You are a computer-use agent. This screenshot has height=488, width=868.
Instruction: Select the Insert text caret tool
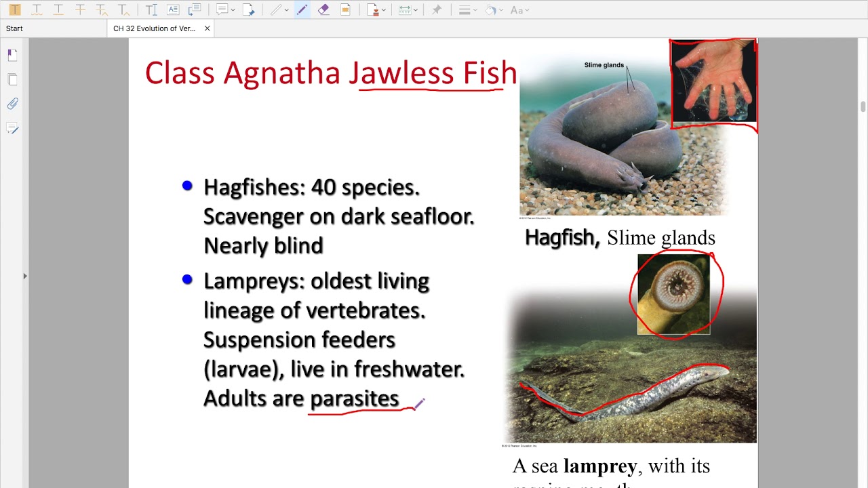[x=123, y=9]
